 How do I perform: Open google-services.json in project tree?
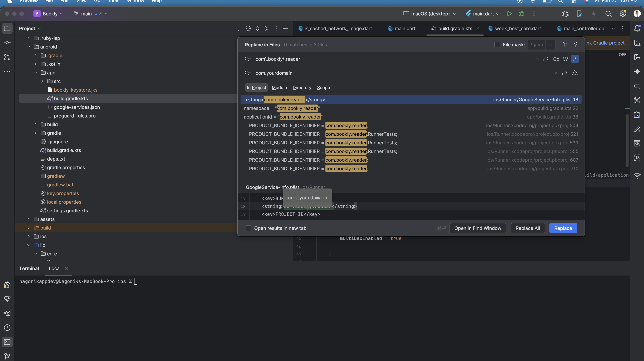[77, 107]
